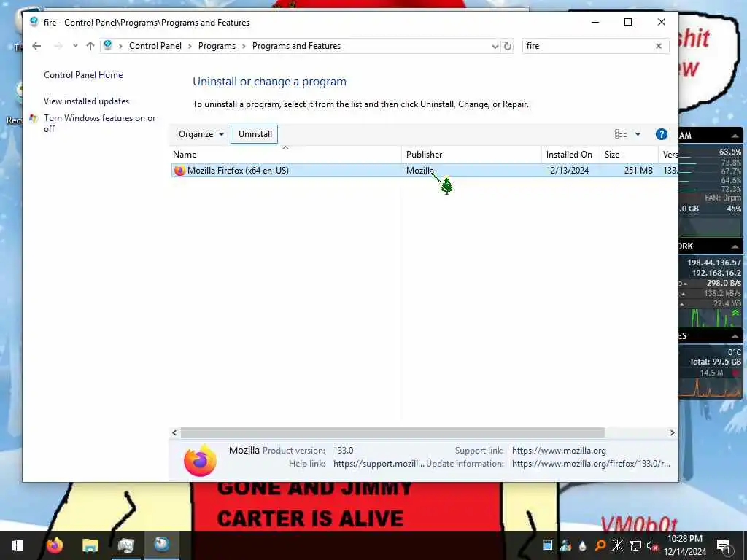This screenshot has width=747, height=560.
Task: Click the blue window tray icon
Action: (x=548, y=545)
